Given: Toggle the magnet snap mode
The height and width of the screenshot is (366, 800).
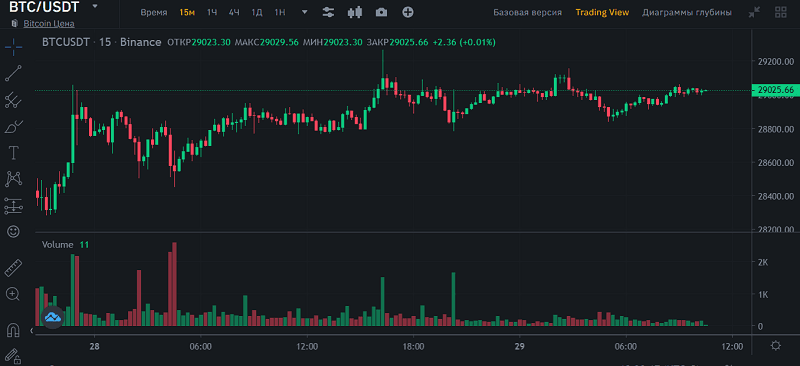Looking at the screenshot, I should click(x=13, y=330).
